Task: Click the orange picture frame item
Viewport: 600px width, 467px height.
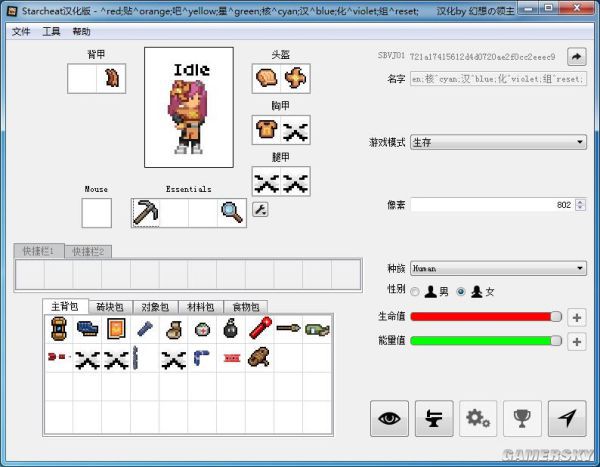Action: point(116,329)
